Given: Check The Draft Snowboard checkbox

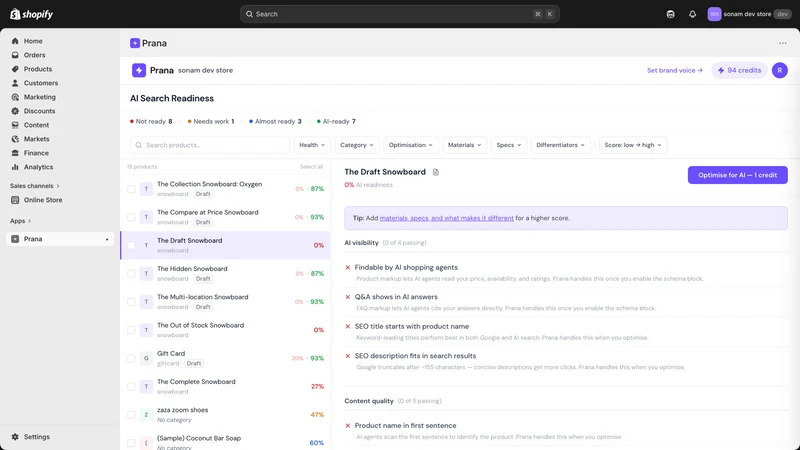Looking at the screenshot, I should click(x=131, y=245).
